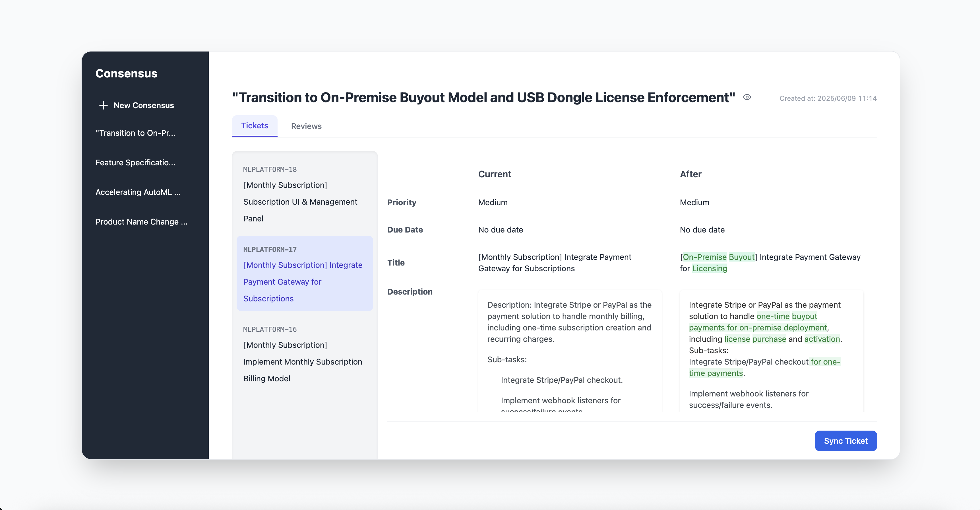Select the Tickets tab
Image resolution: width=980 pixels, height=510 pixels.
point(255,126)
